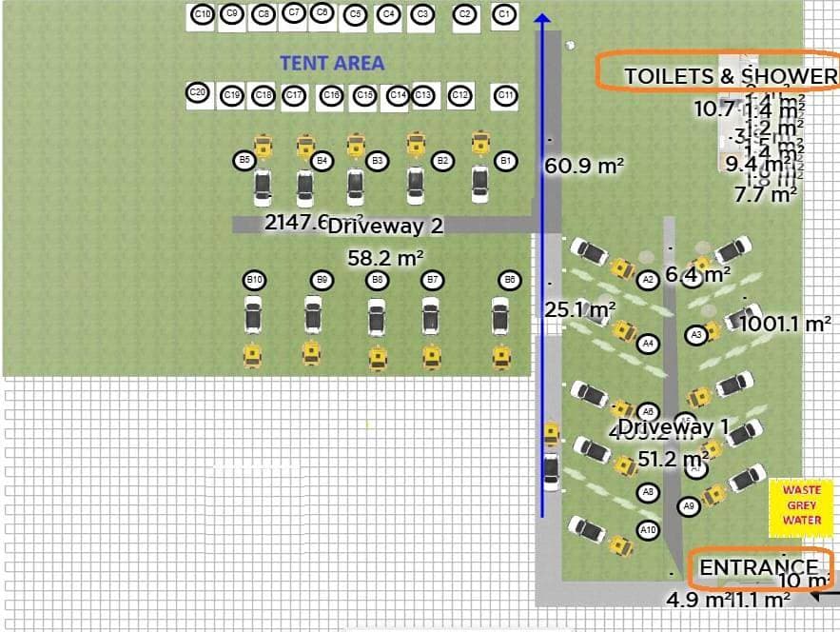
Task: Select tent site marker C18
Action: 264,95
